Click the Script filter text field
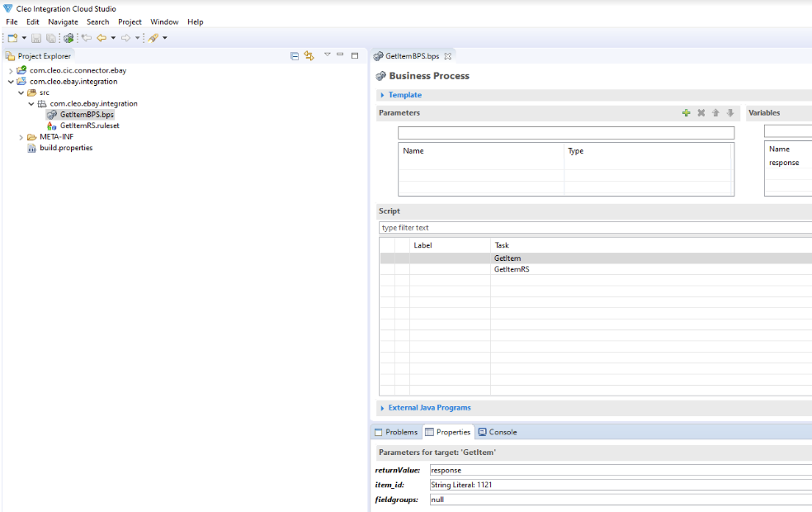This screenshot has width=812, height=512. point(596,227)
